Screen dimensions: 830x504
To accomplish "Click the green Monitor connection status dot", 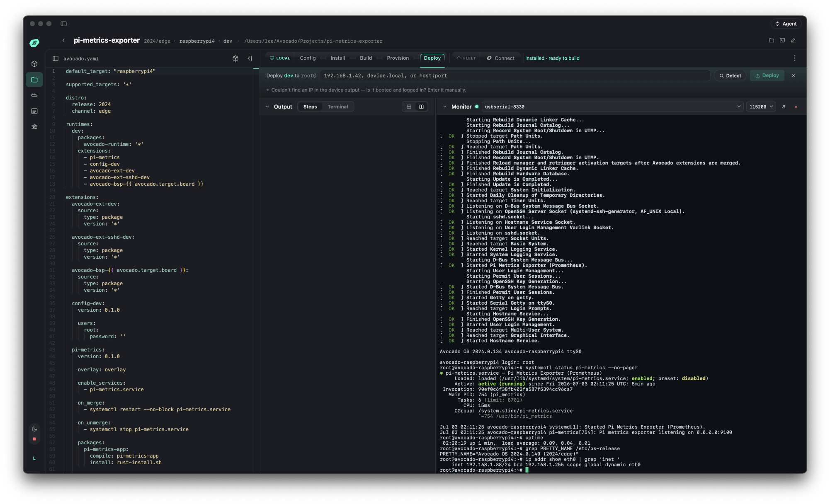I will [477, 107].
